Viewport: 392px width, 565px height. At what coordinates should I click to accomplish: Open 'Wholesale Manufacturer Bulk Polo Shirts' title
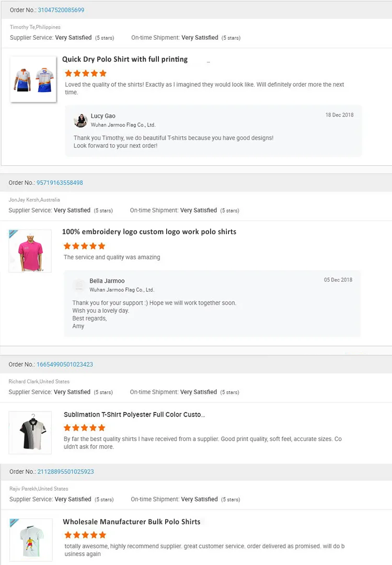(x=132, y=522)
